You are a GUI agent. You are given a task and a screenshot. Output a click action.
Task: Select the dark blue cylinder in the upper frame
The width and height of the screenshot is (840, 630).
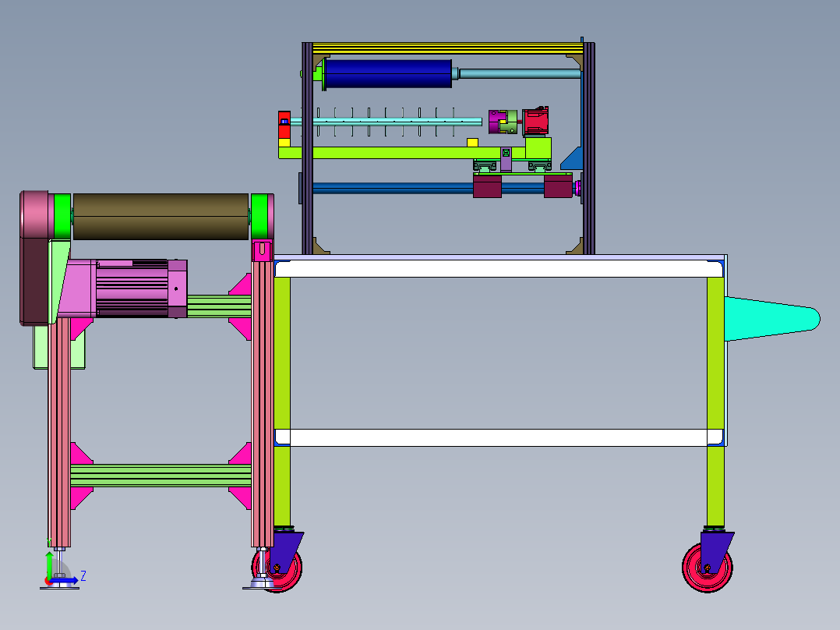[x=388, y=73]
